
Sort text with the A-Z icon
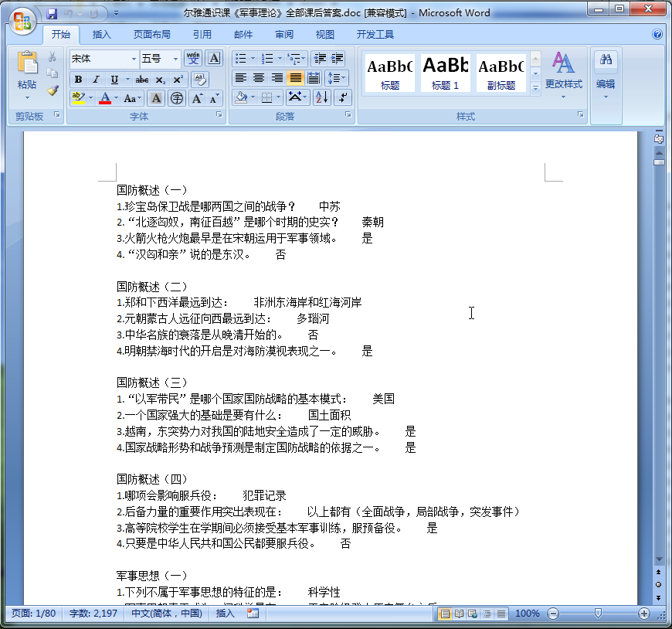click(322, 97)
